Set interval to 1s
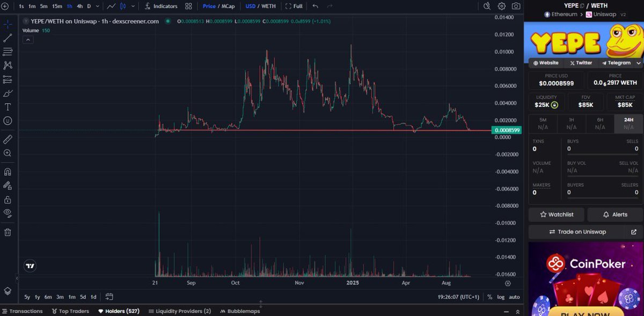644x316 pixels. pyautogui.click(x=21, y=6)
